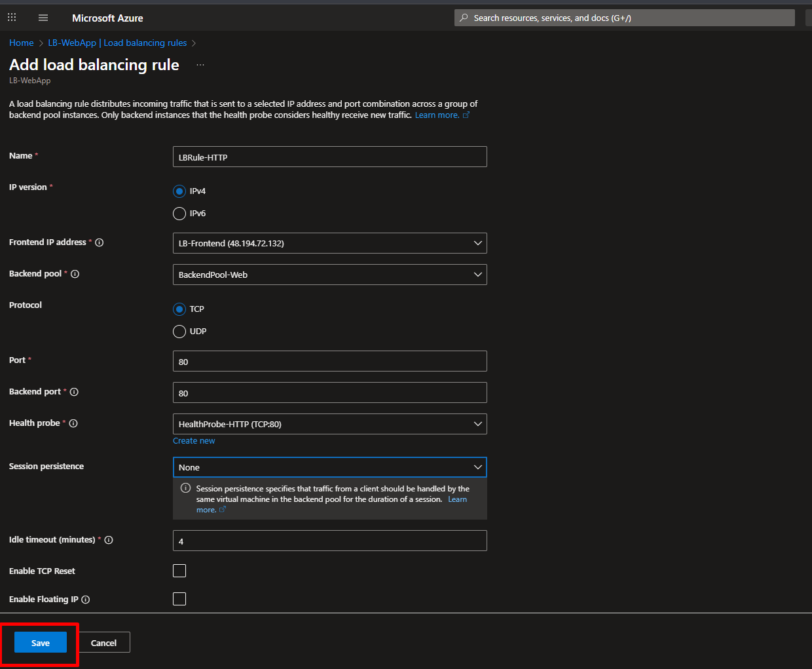Viewport: 812px width, 669px height.
Task: Select the UDP protocol option
Action: (179, 332)
